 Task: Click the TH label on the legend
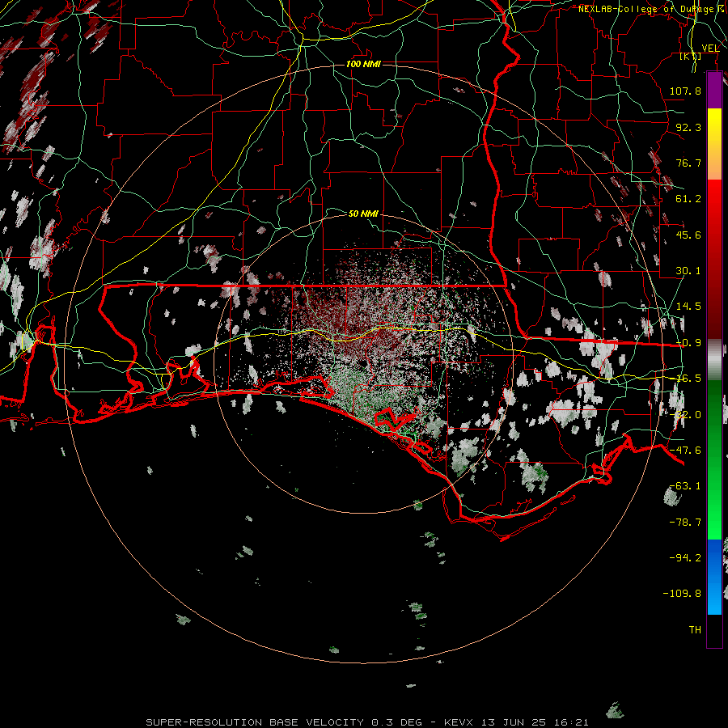coord(695,630)
